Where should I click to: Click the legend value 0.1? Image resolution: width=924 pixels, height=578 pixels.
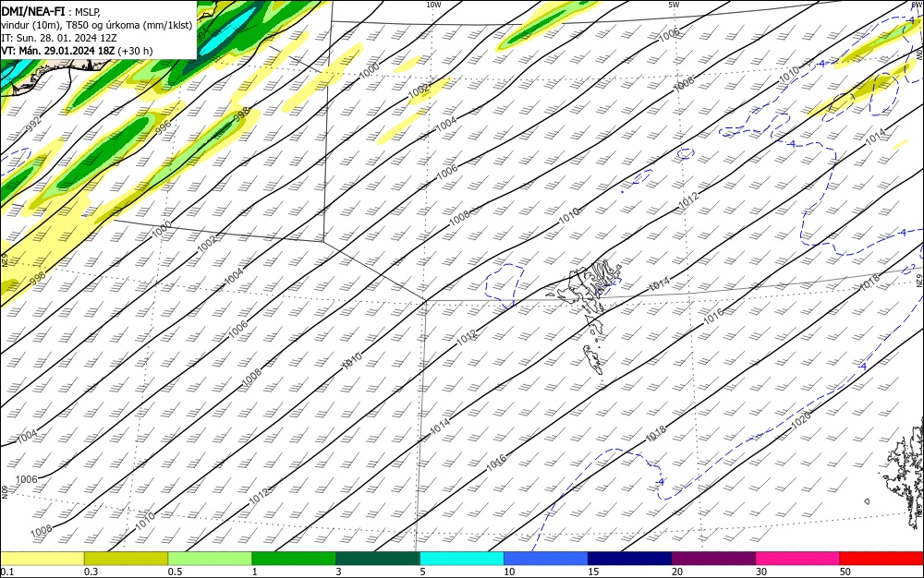click(x=7, y=572)
